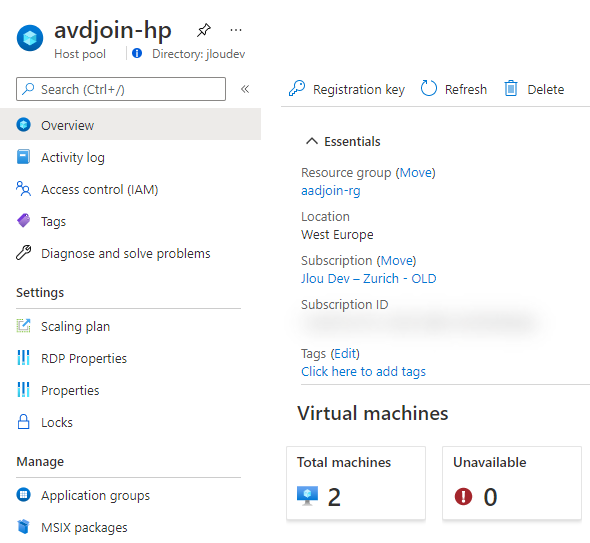590x543 pixels.
Task: Open the Total machines tile
Action: click(x=356, y=483)
